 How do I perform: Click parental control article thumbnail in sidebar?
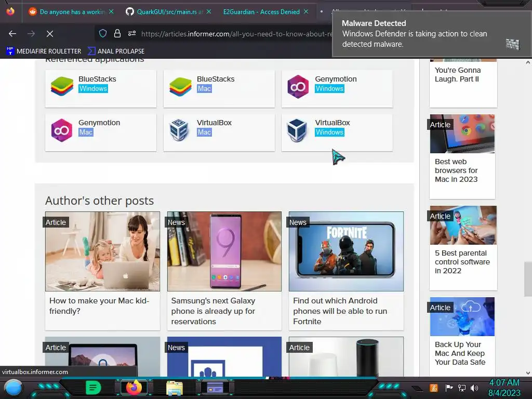[x=463, y=225]
